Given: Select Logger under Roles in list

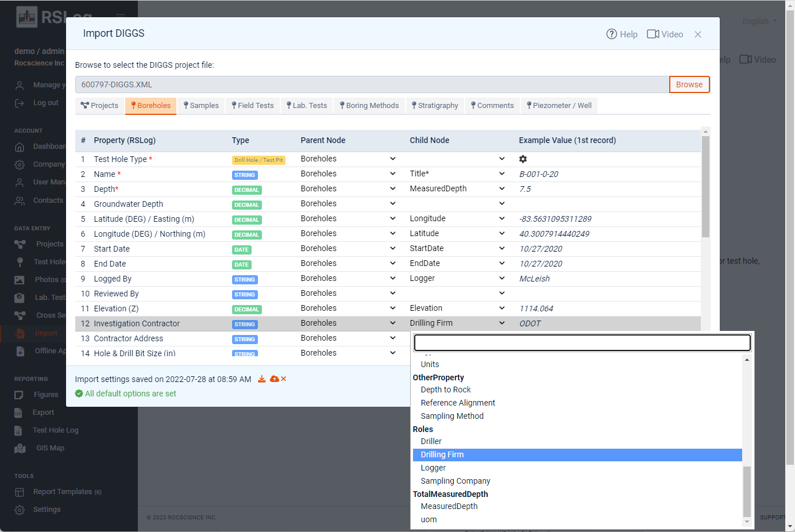Looking at the screenshot, I should (x=577, y=468).
